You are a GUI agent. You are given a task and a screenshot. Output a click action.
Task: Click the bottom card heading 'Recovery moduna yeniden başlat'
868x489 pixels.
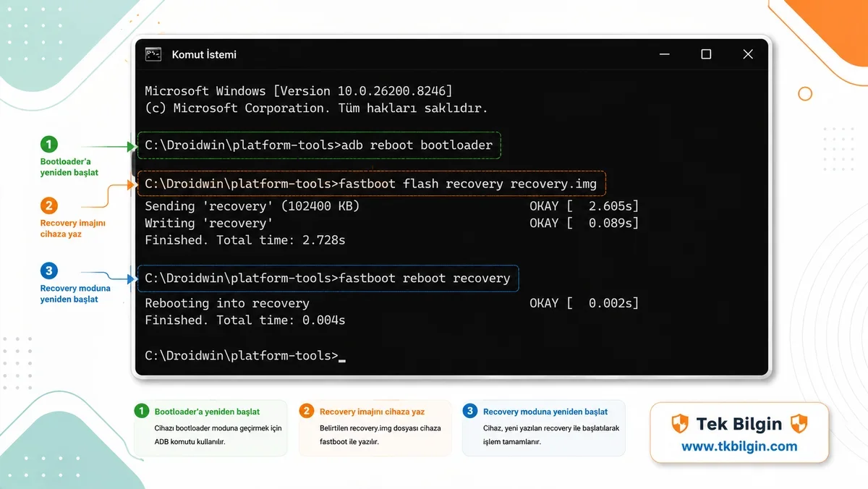coord(545,412)
